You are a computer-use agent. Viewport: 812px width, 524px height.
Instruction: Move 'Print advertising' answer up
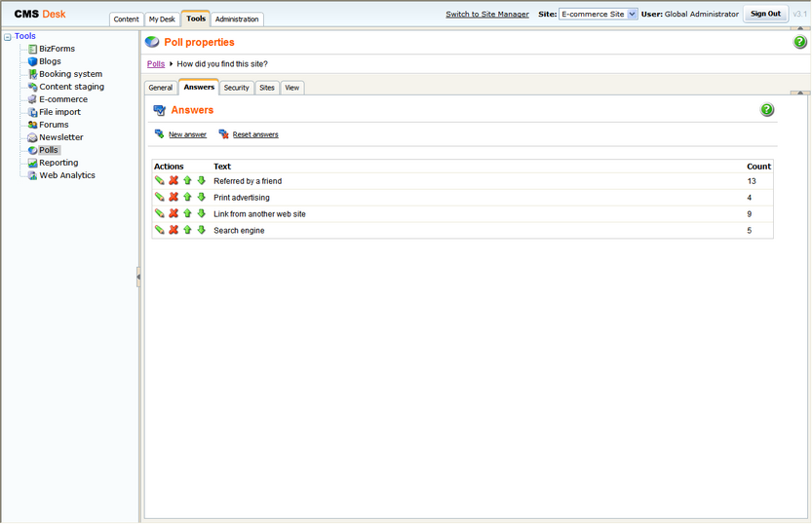click(x=188, y=198)
